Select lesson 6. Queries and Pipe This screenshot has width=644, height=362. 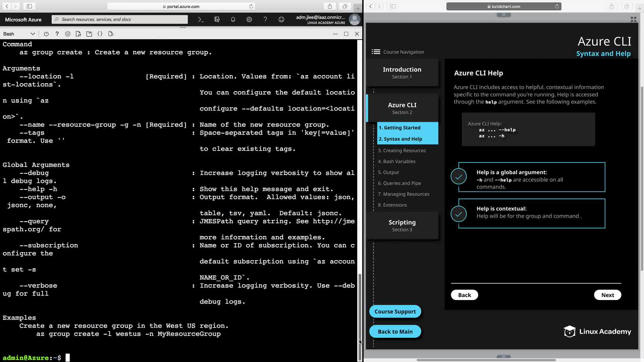click(x=399, y=183)
